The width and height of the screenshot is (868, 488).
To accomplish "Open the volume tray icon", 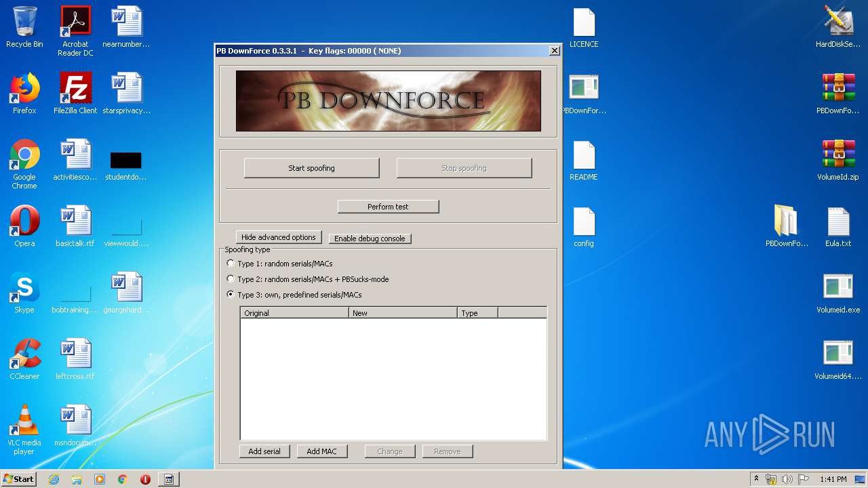I will [787, 479].
